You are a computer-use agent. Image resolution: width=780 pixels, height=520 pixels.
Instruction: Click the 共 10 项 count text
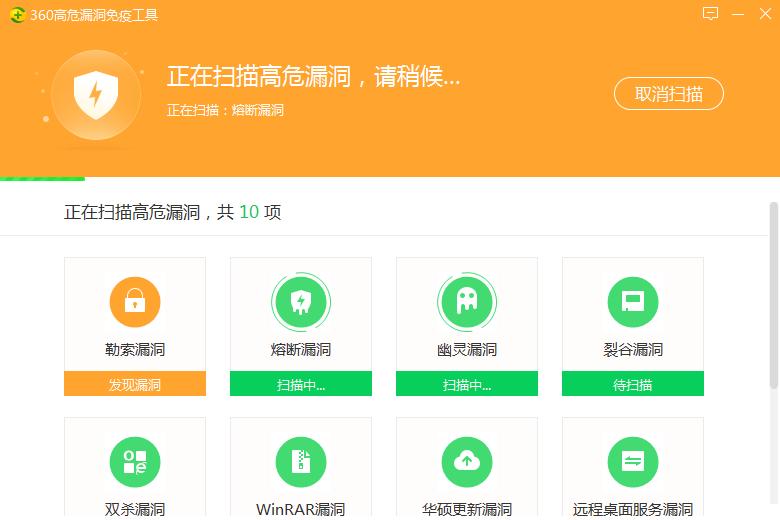(x=249, y=212)
